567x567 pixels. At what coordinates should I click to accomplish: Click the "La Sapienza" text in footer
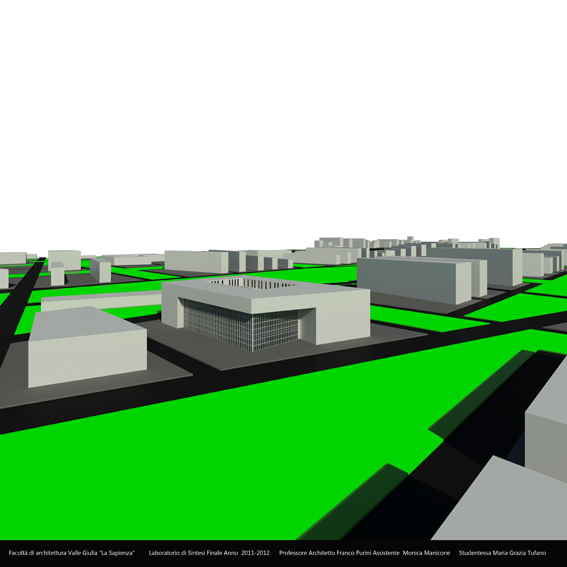116,553
